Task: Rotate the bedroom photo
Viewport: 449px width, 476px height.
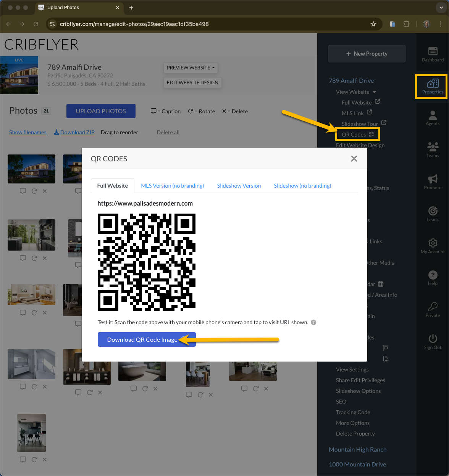Action: click(34, 313)
